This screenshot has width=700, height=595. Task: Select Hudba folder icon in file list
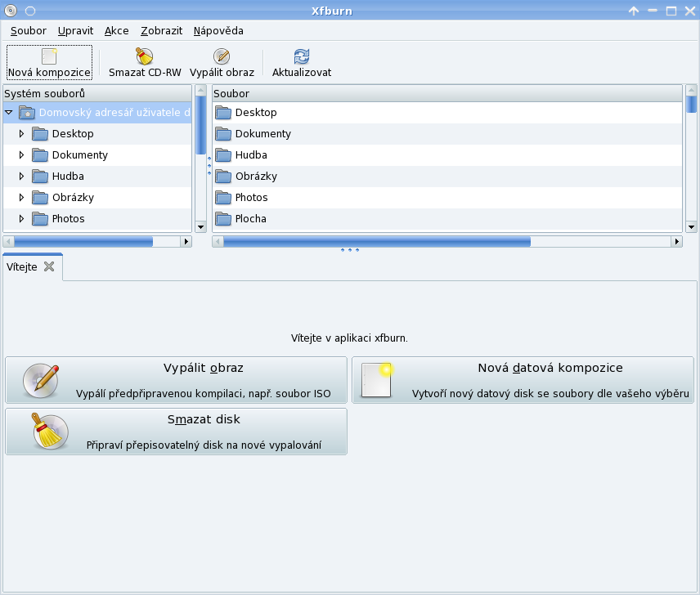click(223, 154)
